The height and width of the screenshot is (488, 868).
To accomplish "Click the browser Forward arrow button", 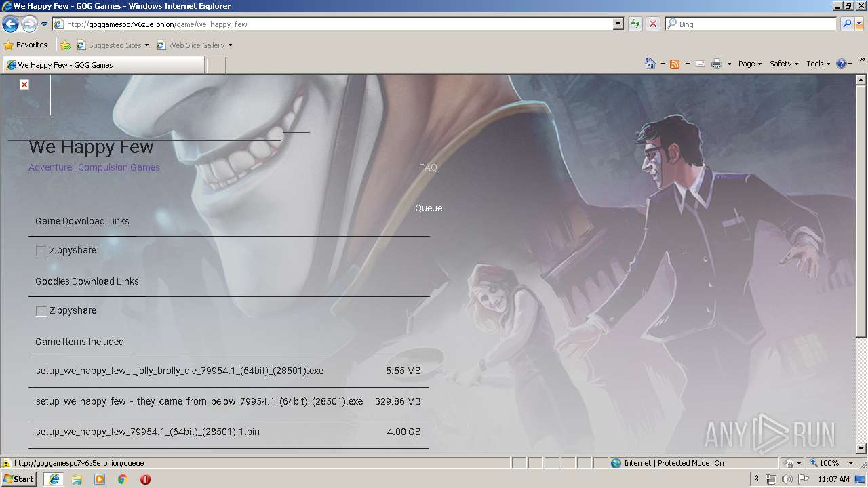I will pyautogui.click(x=29, y=24).
